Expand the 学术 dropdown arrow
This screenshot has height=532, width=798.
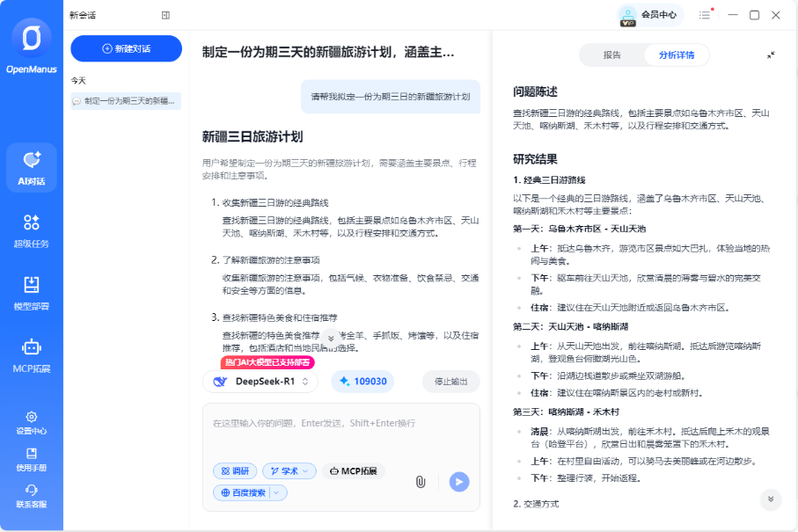[305, 470]
